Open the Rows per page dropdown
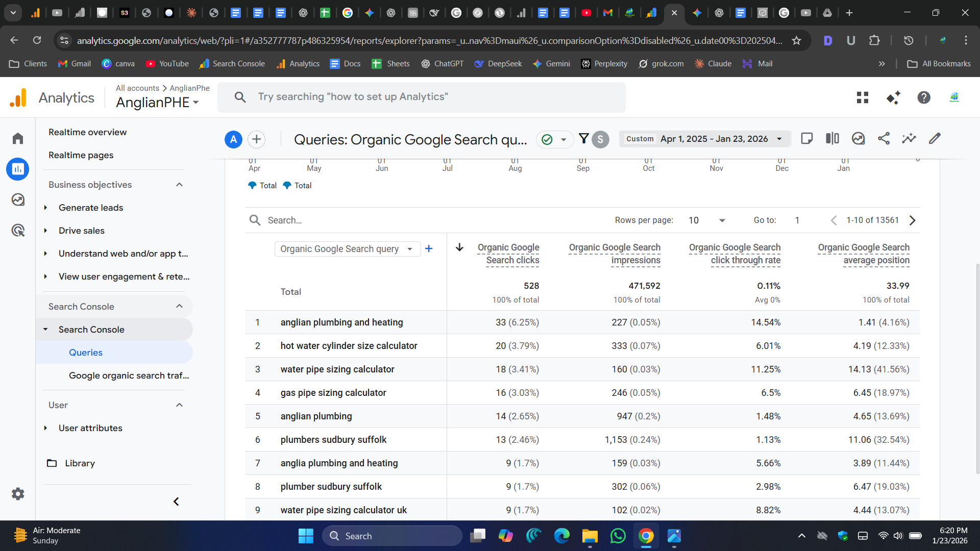This screenshot has width=980, height=551. pyautogui.click(x=707, y=220)
